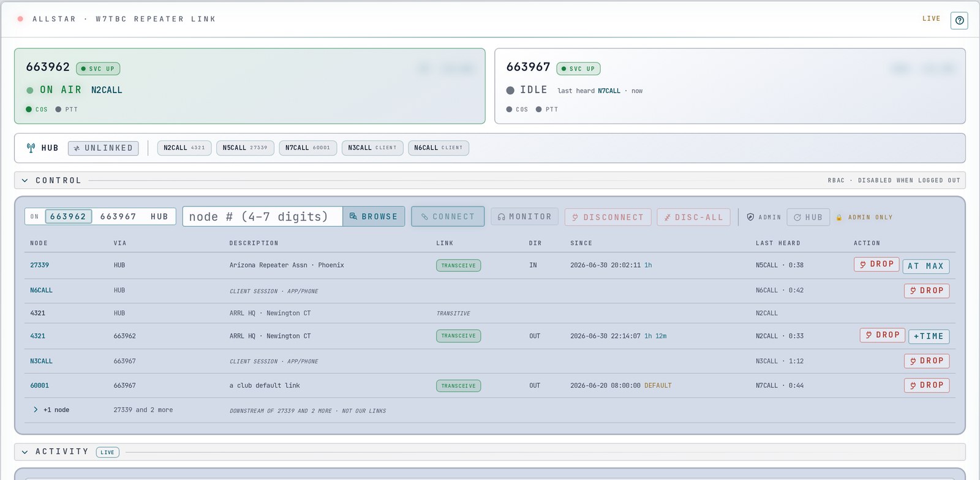Click the N3CALL client hub chip
Viewport: 980px width, 480px height.
pos(372,148)
